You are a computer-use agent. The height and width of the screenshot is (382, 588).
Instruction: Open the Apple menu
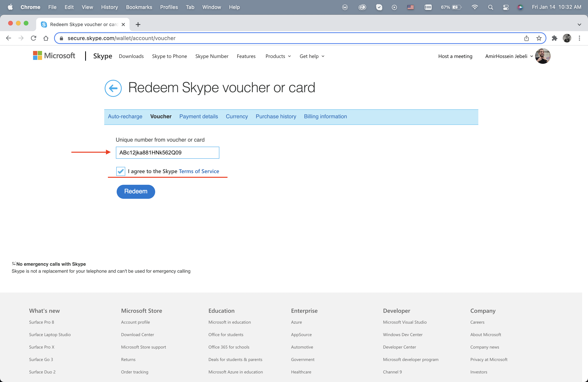click(x=10, y=7)
